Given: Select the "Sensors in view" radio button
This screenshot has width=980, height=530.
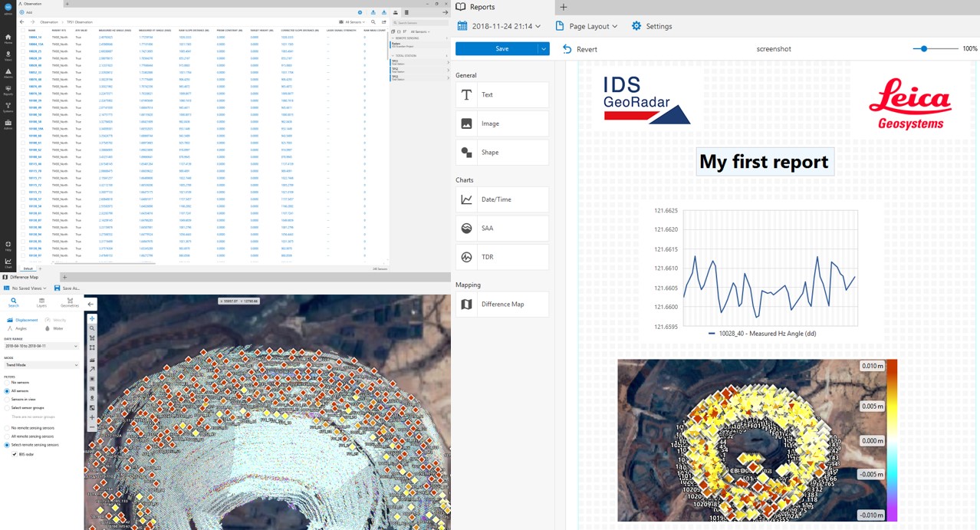Looking at the screenshot, I should click(x=7, y=398).
